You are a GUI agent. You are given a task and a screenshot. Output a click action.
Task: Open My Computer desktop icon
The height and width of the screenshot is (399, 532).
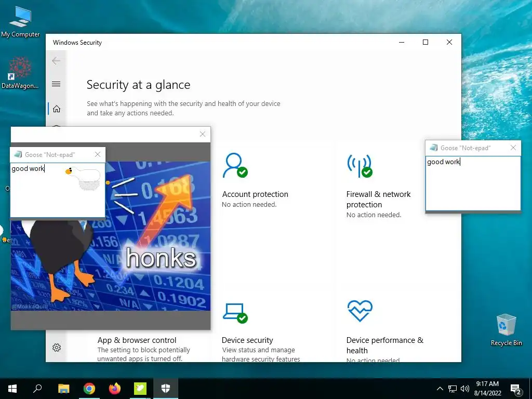point(20,21)
